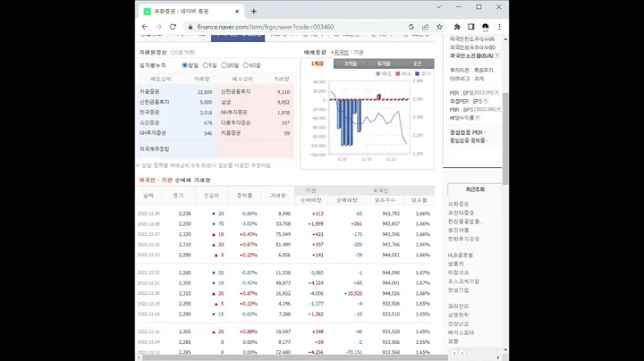Viewport: 644px width, 361px height.
Task: Open 코리안리 in recent views list
Action: [458, 306]
